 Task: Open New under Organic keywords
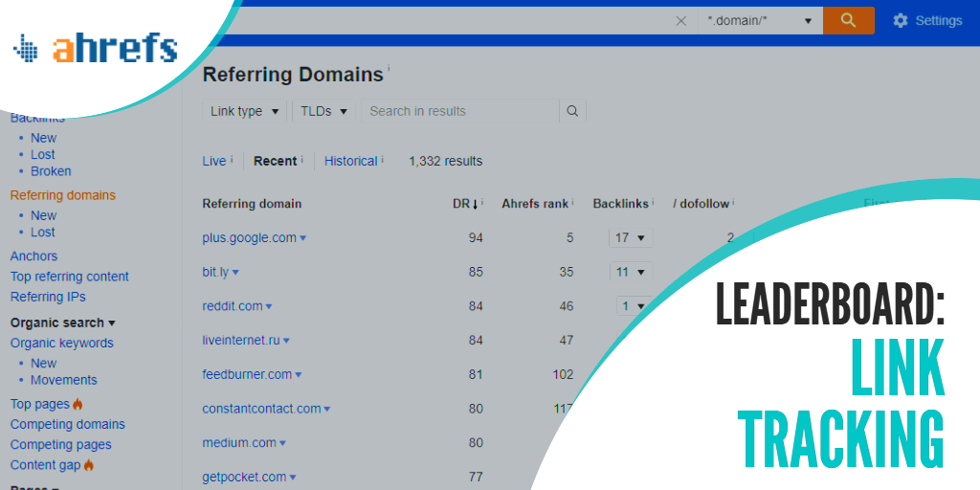44,364
